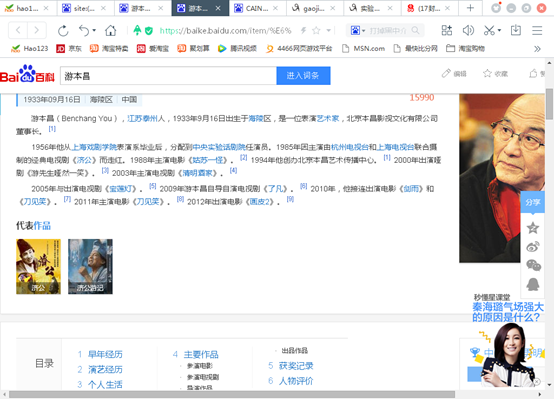Image resolution: width=554 pixels, height=399 pixels.
Task: Click the browser forward arrow
Action: 36,30
